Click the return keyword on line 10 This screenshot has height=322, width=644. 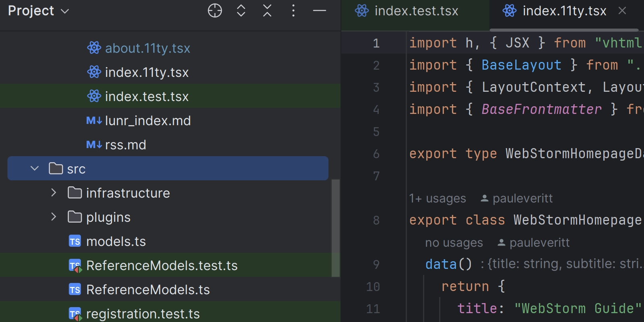click(x=465, y=287)
